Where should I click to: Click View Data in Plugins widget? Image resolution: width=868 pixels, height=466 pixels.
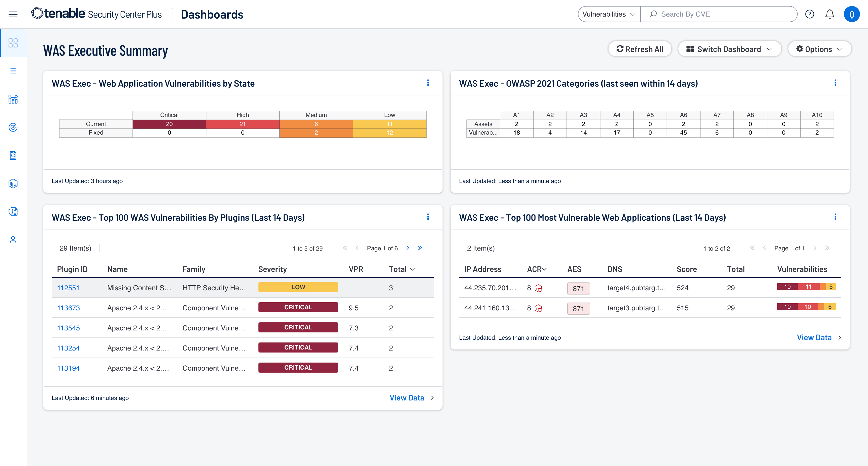(x=407, y=398)
